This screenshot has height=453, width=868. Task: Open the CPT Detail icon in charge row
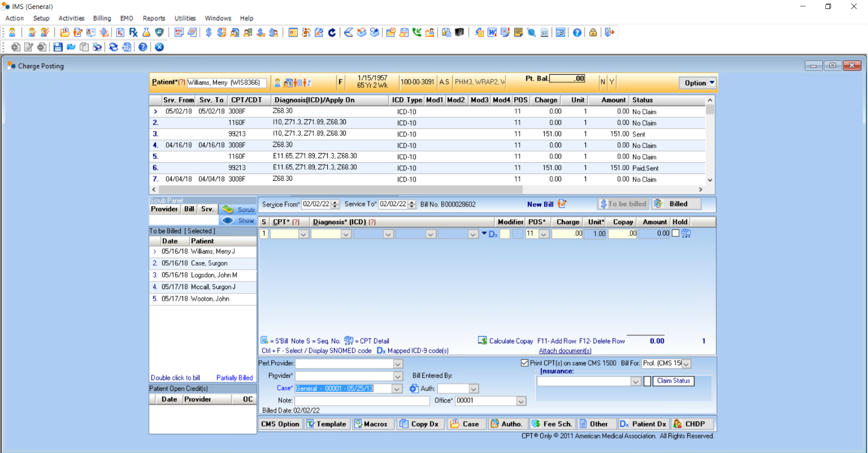tap(686, 234)
